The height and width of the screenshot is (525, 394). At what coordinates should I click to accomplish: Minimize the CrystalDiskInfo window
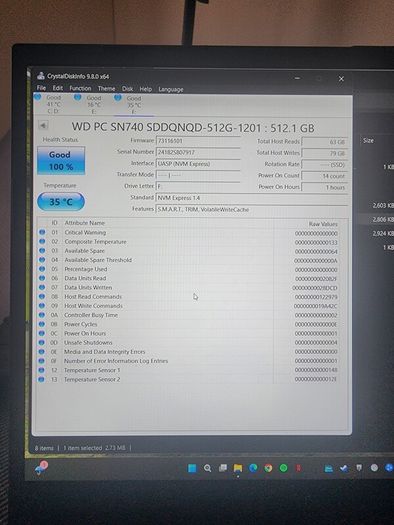pyautogui.click(x=297, y=78)
